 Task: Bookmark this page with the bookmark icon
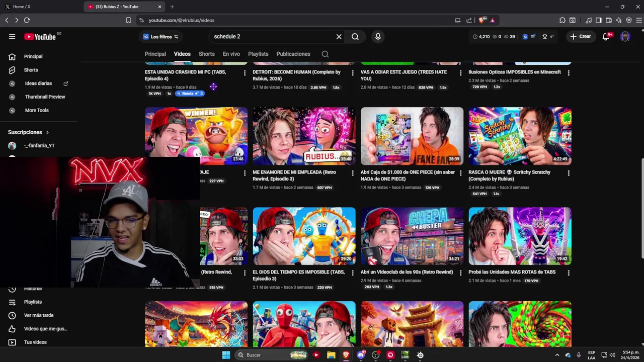(x=128, y=20)
